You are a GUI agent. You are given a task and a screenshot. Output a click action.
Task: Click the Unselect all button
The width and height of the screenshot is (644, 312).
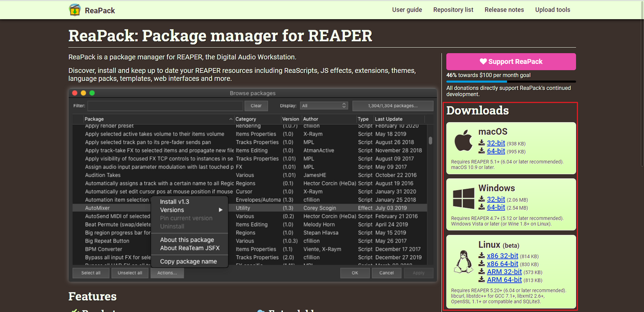click(130, 273)
